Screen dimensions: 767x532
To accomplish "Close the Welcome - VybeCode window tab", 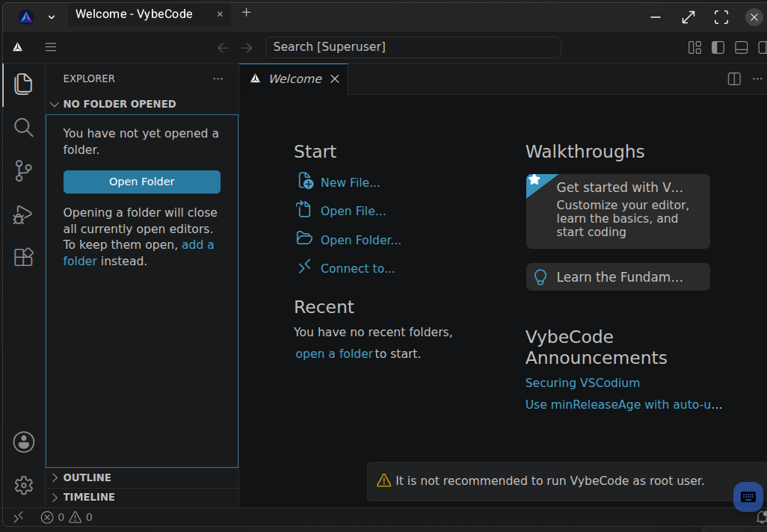I will coord(220,14).
